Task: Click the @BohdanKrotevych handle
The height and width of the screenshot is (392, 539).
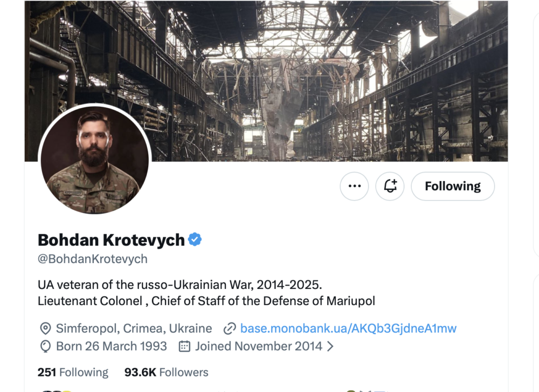Action: tap(92, 259)
